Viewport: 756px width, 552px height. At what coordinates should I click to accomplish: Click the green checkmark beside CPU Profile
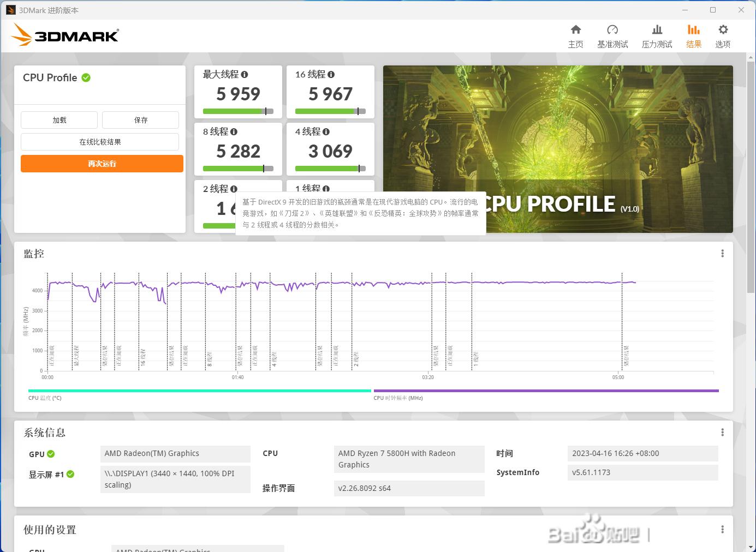tap(86, 77)
